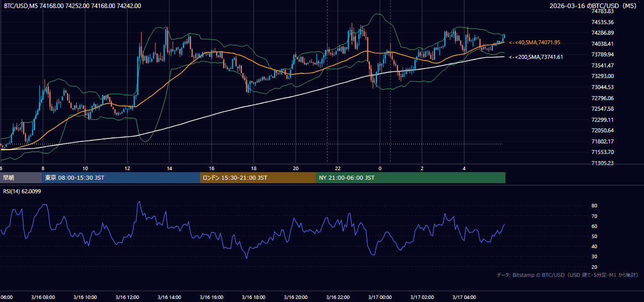The width and height of the screenshot is (644, 302).
Task: Click the 72299.11 price axis label
Action: [x=602, y=120]
